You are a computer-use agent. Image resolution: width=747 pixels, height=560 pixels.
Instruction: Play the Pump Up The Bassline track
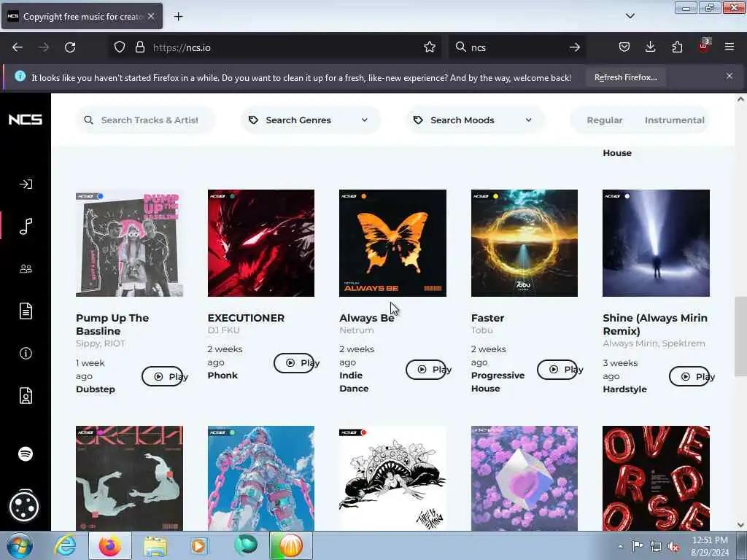coord(163,377)
